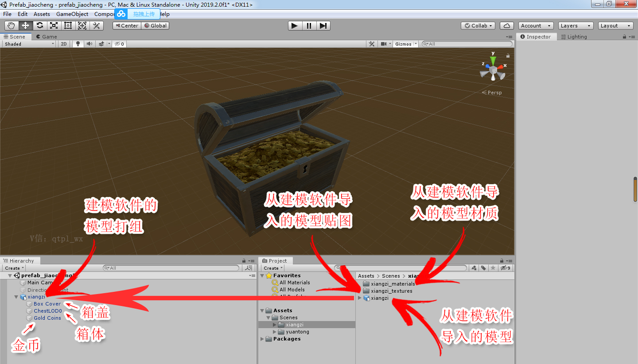Select the combined Transform tool
The image size is (638, 364).
[x=82, y=26]
